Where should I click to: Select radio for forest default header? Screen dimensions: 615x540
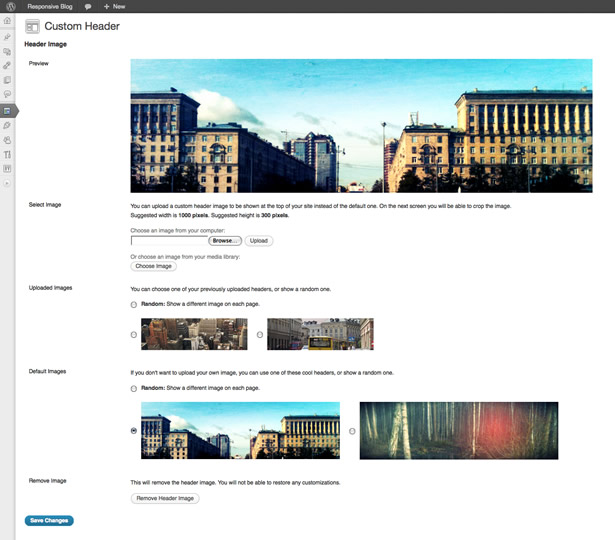click(352, 431)
